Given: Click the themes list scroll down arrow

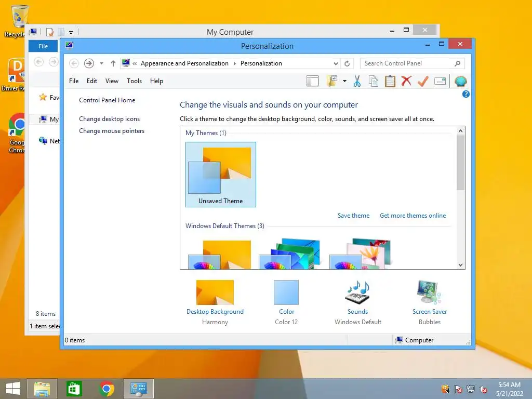Looking at the screenshot, I should tap(460, 265).
